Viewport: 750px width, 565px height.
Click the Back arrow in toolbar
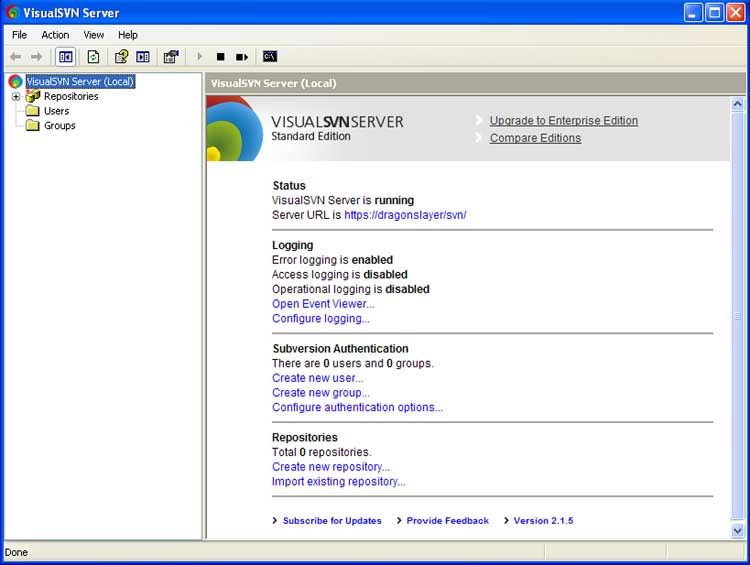coord(16,57)
